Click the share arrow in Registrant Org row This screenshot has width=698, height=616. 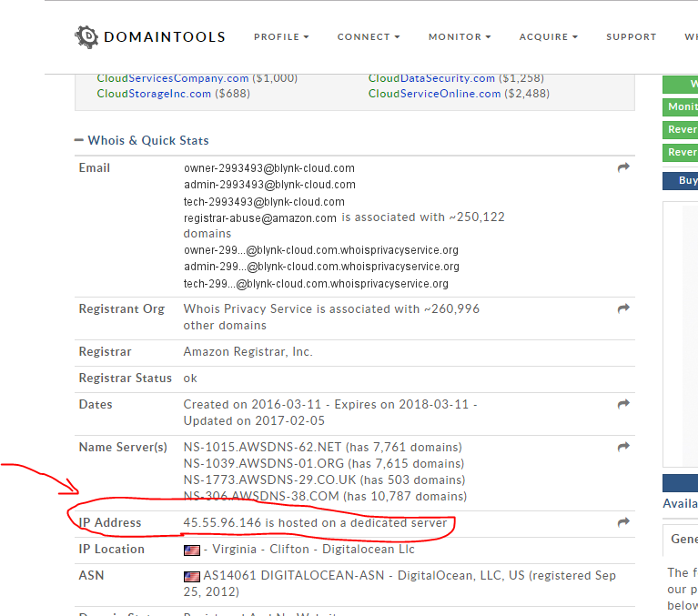pos(623,308)
